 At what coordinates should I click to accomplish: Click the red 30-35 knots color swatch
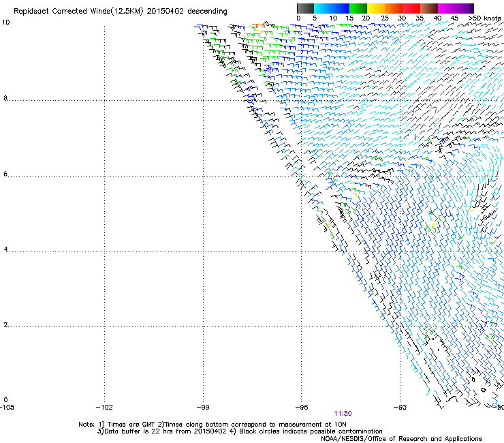pyautogui.click(x=411, y=8)
